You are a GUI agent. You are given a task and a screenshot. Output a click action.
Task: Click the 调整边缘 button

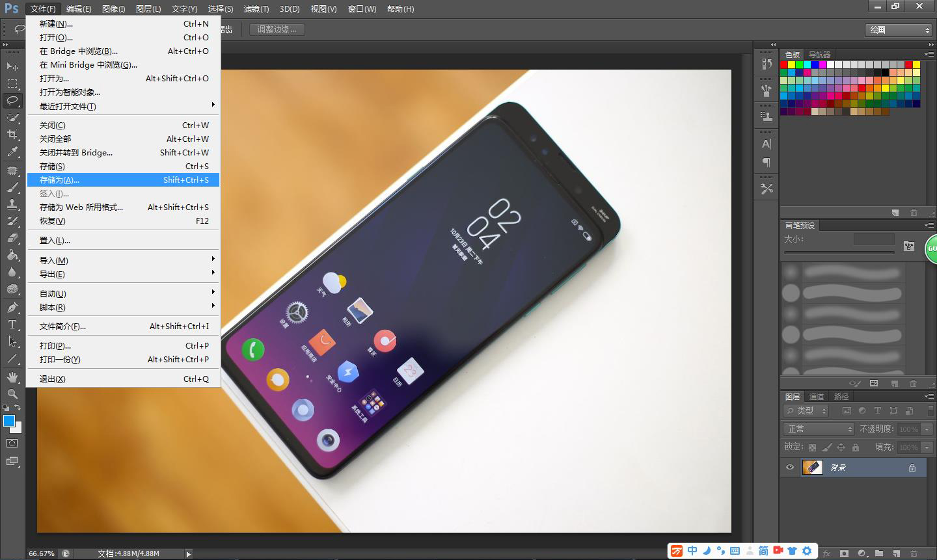(x=277, y=29)
